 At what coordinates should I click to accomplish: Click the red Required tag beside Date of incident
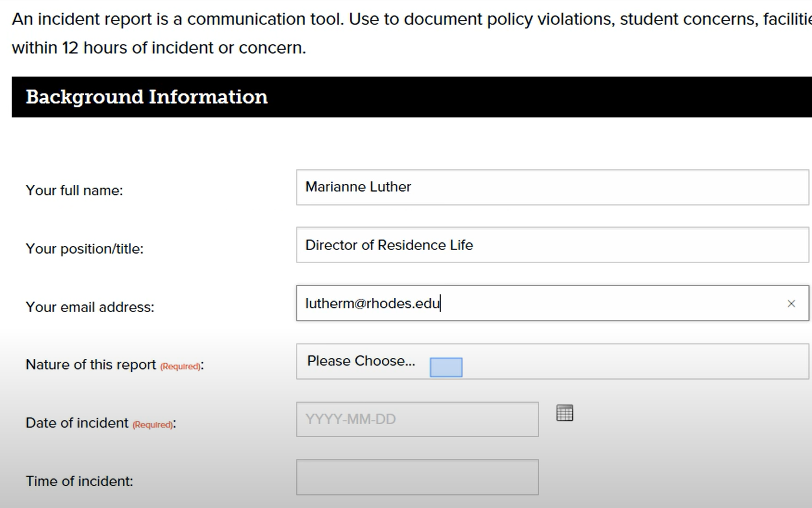click(x=152, y=425)
